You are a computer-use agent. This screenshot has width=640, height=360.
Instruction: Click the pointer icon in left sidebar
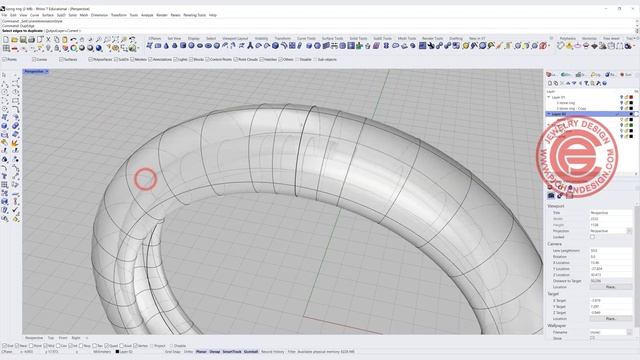click(x=4, y=75)
